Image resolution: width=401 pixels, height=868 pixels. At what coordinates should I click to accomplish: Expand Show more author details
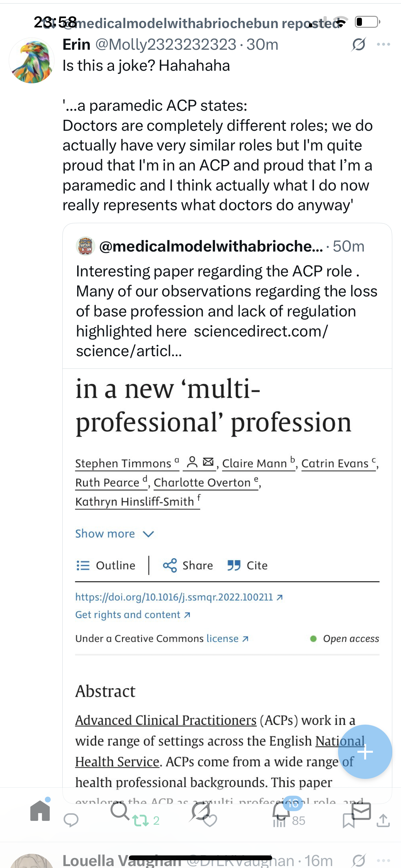click(x=114, y=534)
